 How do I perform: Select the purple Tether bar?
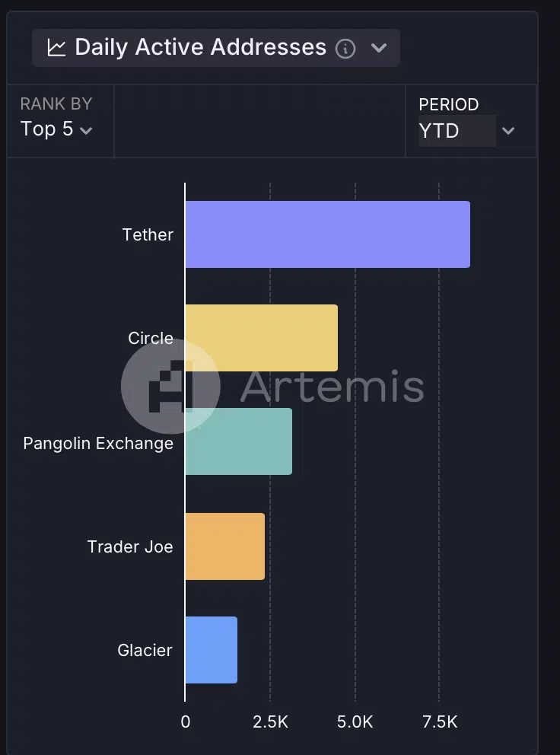pyautogui.click(x=327, y=234)
